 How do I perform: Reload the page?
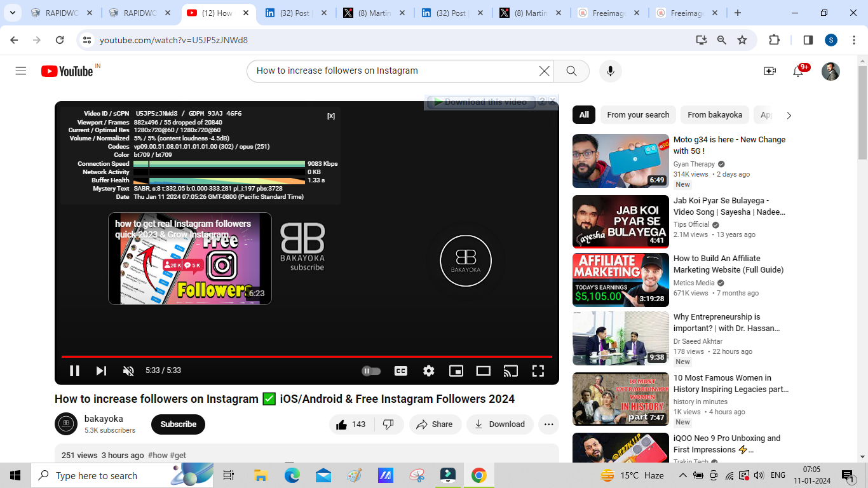60,40
